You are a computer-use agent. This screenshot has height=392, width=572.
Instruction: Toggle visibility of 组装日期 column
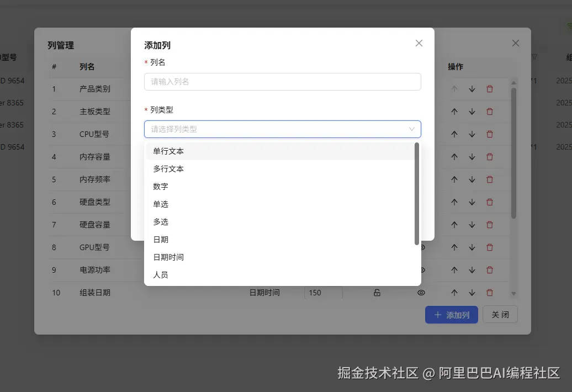pyautogui.click(x=421, y=293)
